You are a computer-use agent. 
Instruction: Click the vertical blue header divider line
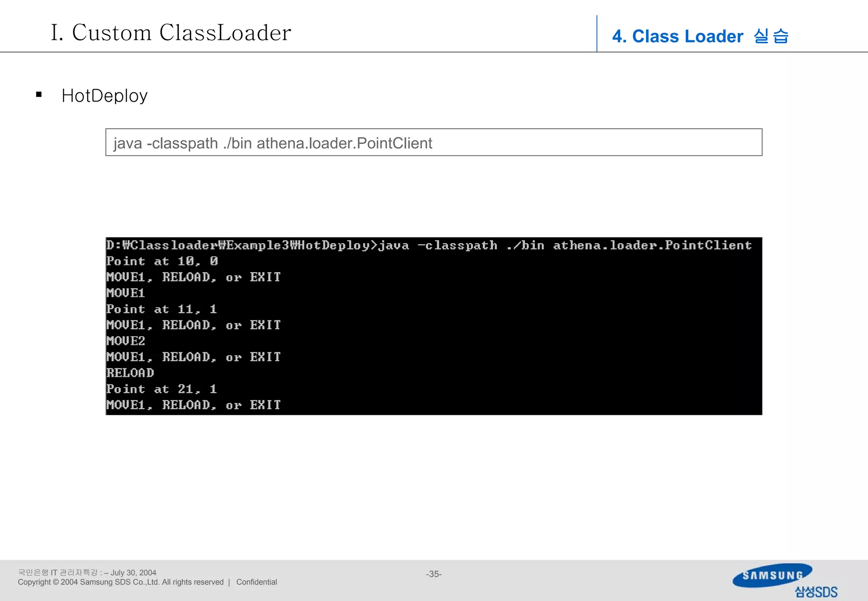(x=597, y=34)
